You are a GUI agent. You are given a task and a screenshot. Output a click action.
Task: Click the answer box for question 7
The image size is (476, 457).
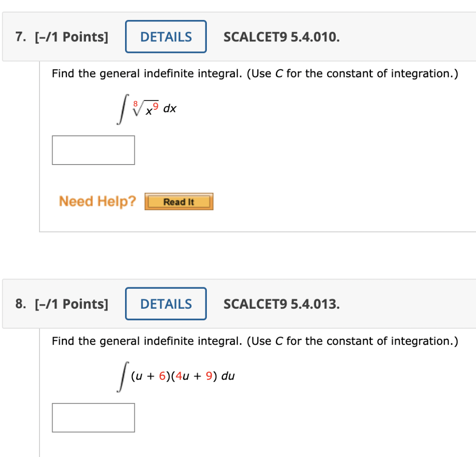click(93, 150)
